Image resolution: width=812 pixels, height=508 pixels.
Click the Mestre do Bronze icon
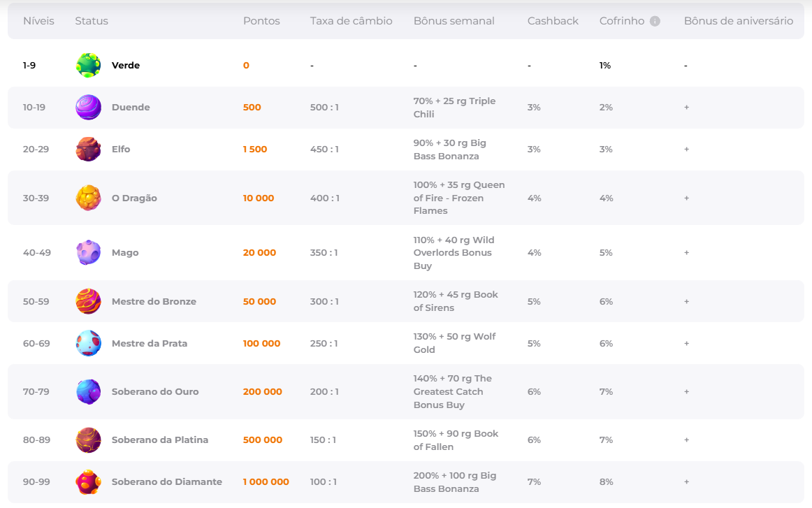coord(88,301)
